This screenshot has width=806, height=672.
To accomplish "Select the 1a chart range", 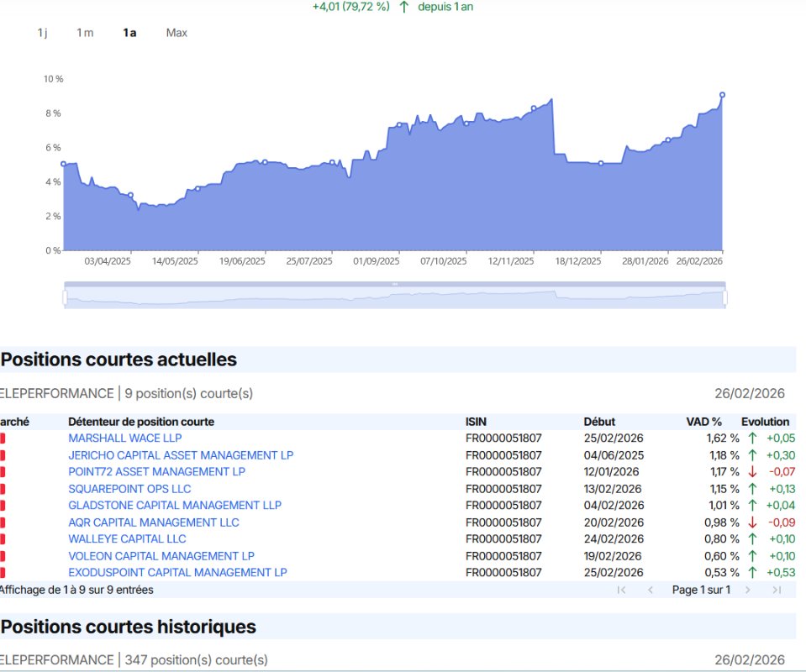I will (x=129, y=33).
